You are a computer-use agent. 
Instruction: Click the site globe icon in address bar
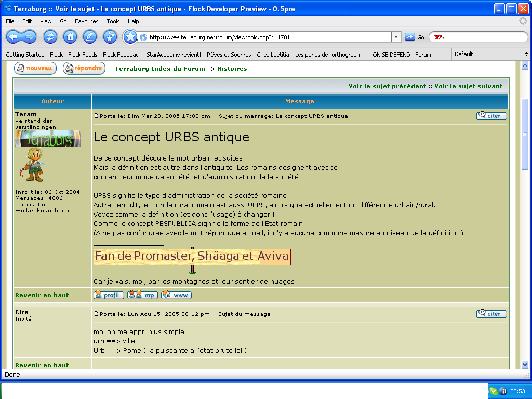(x=143, y=37)
